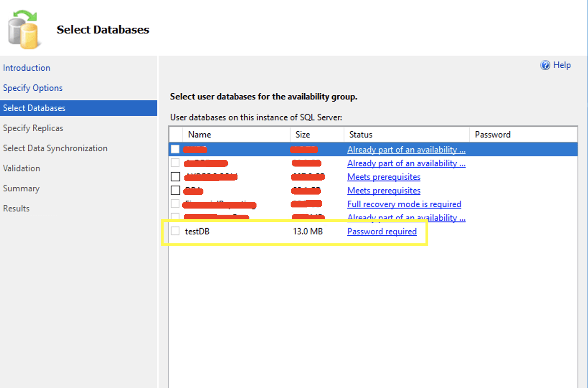Click the Help link text
The height and width of the screenshot is (388, 588).
pyautogui.click(x=562, y=65)
